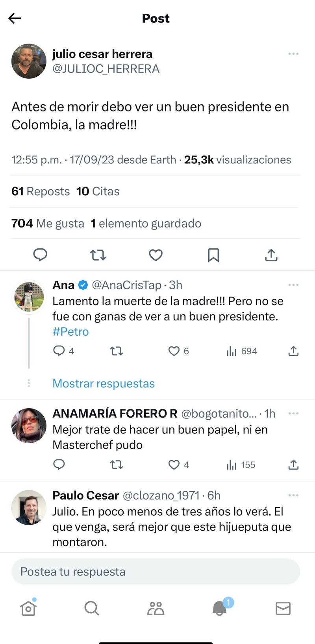Open the Communities tab
Image resolution: width=315 pixels, height=644 pixels.
point(156,609)
